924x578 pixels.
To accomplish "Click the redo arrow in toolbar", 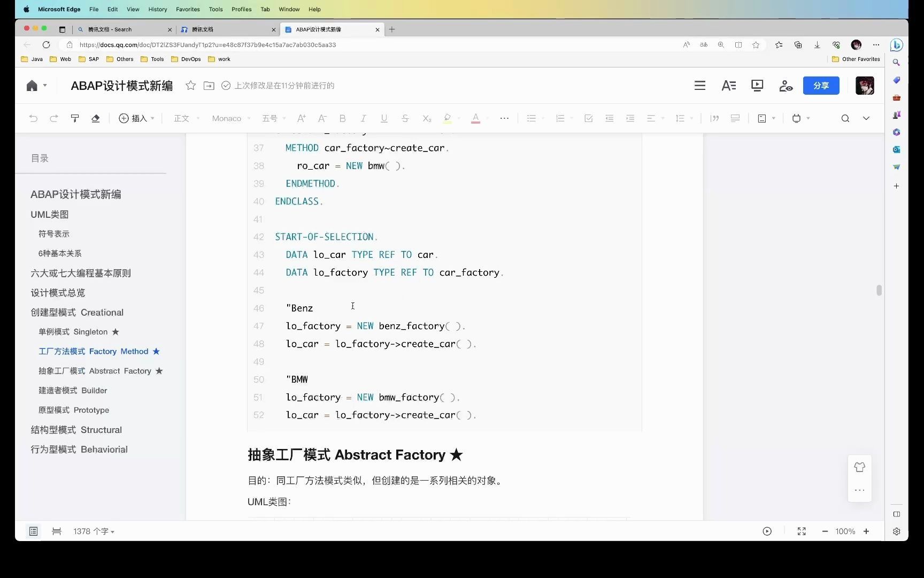I will pos(53,118).
